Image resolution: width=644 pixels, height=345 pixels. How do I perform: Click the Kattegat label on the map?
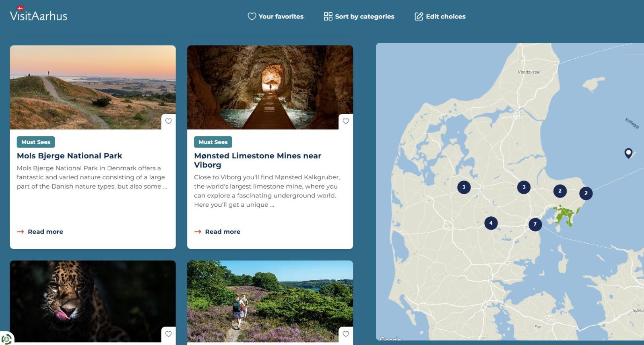[632, 123]
